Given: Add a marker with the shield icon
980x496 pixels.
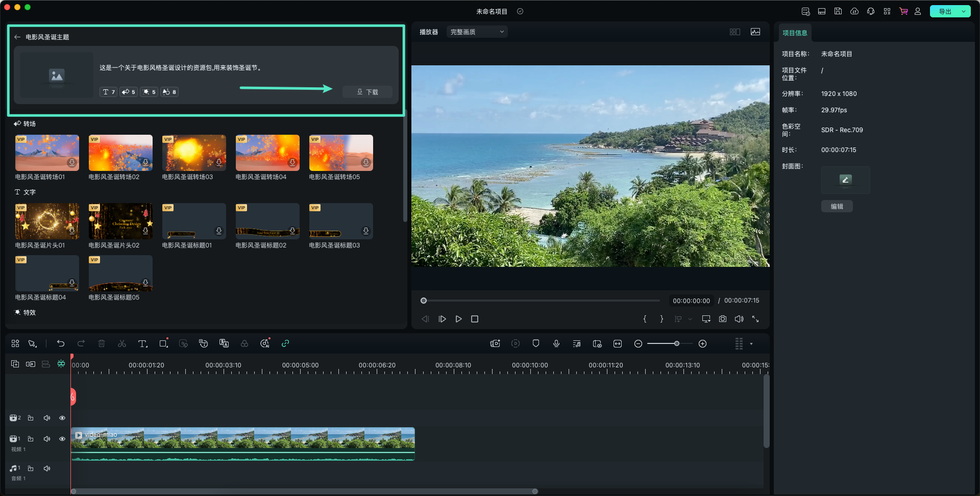Looking at the screenshot, I should coord(536,343).
